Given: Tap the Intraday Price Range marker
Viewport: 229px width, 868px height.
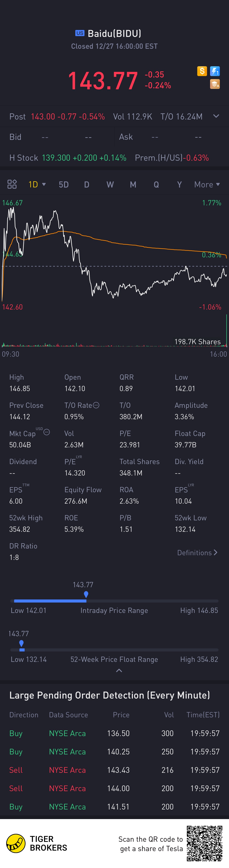Looking at the screenshot, I should coord(86,594).
